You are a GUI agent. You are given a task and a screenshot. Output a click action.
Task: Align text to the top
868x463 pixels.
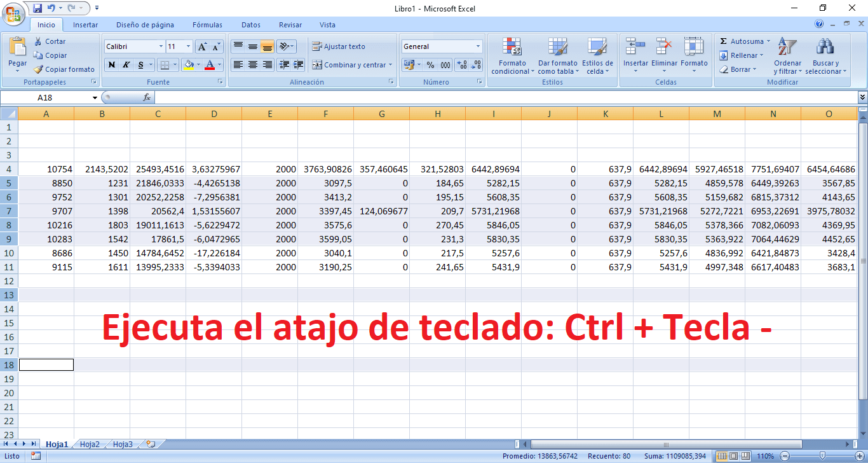point(238,46)
